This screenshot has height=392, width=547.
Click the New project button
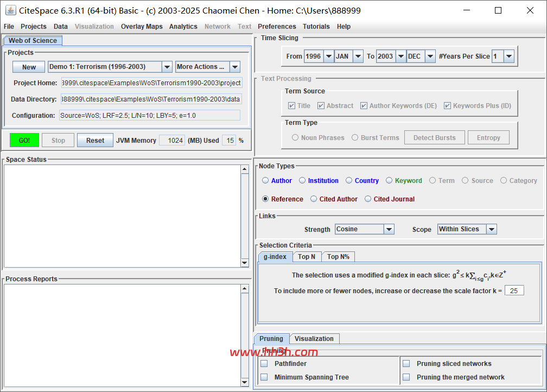tap(29, 67)
